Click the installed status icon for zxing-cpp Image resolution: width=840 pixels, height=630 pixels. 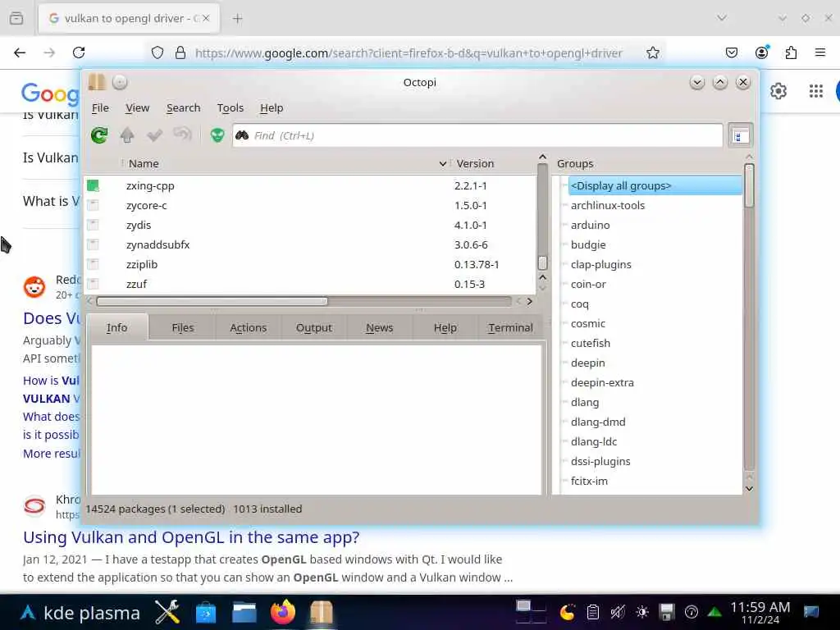tap(94, 186)
